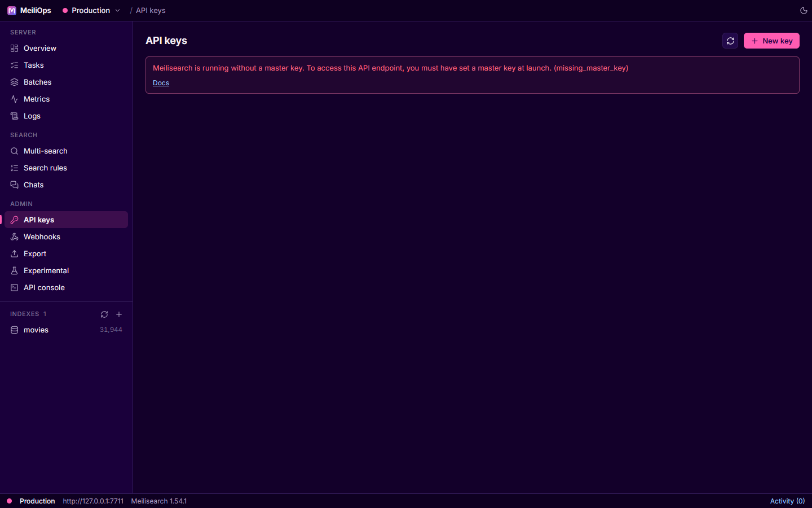Refresh the indexes list
This screenshot has height=508, width=812.
point(104,314)
